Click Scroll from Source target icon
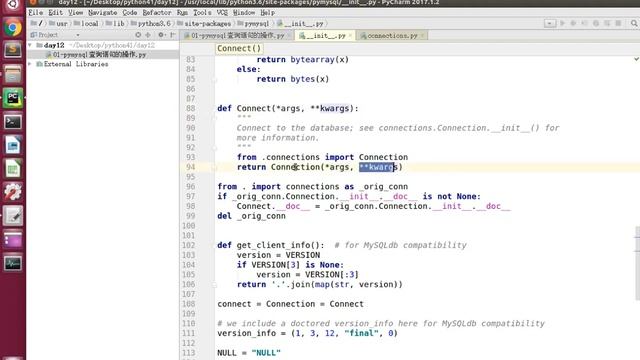The width and height of the screenshot is (640, 360). coord(138,35)
